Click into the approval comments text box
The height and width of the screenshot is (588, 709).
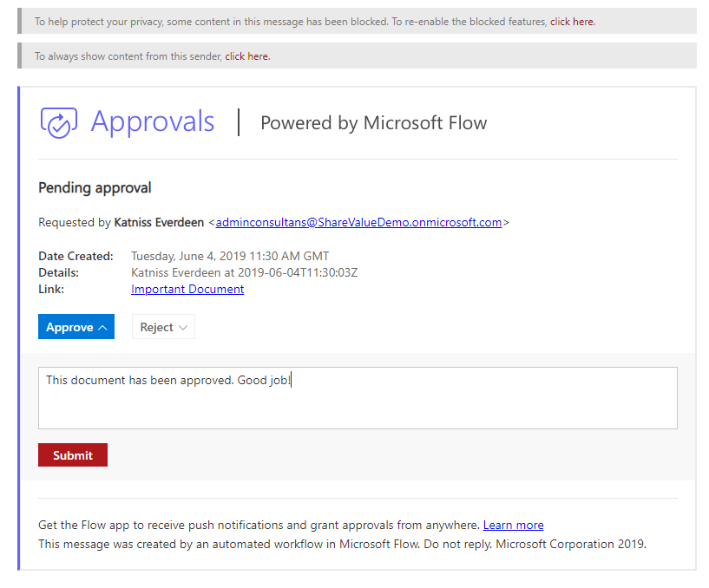pyautogui.click(x=358, y=398)
